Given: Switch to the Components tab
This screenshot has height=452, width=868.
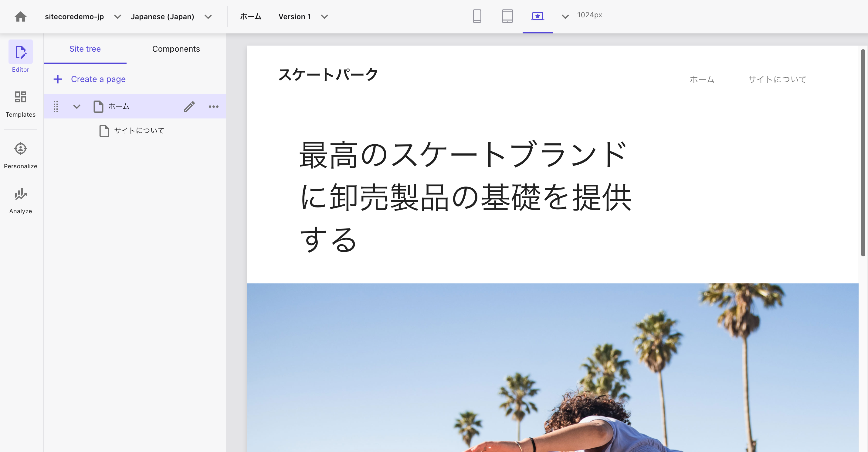Looking at the screenshot, I should pyautogui.click(x=176, y=49).
